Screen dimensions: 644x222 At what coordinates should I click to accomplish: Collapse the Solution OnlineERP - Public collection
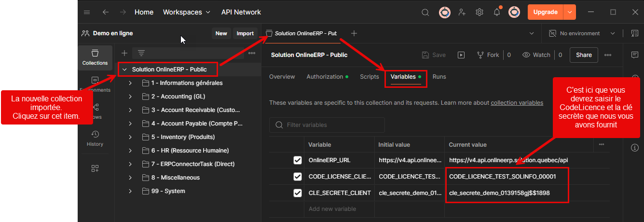pyautogui.click(x=124, y=69)
